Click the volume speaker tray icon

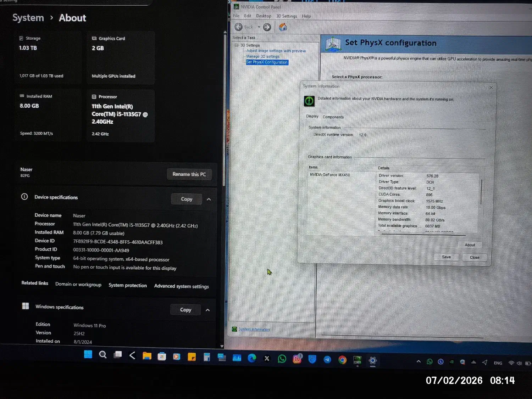pyautogui.click(x=519, y=363)
